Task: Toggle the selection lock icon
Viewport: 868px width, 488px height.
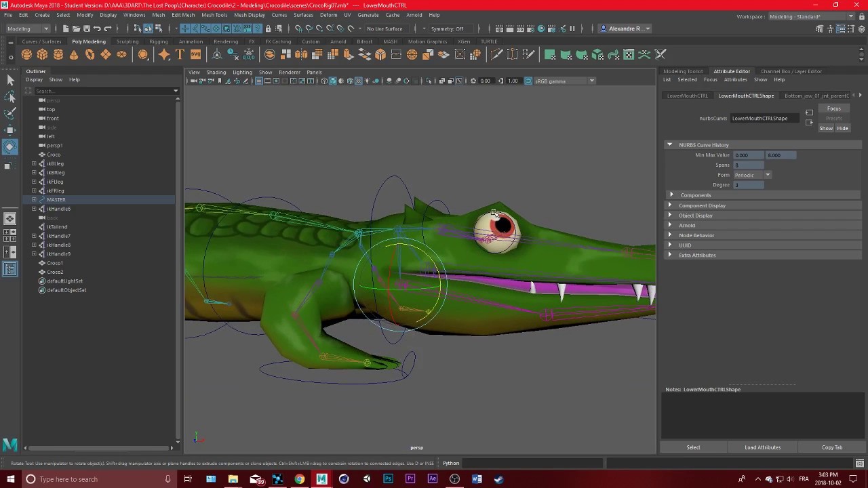Action: point(268,28)
